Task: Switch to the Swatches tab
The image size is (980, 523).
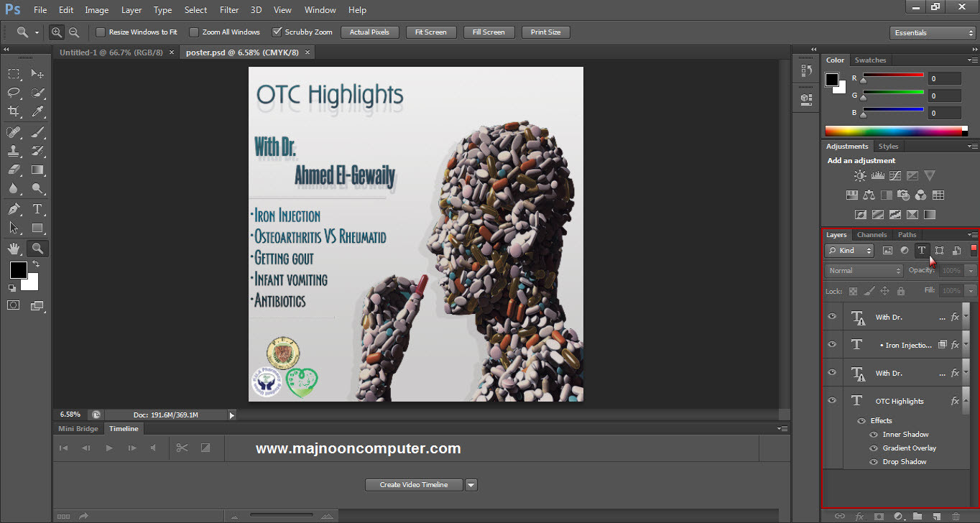Action: click(x=870, y=60)
